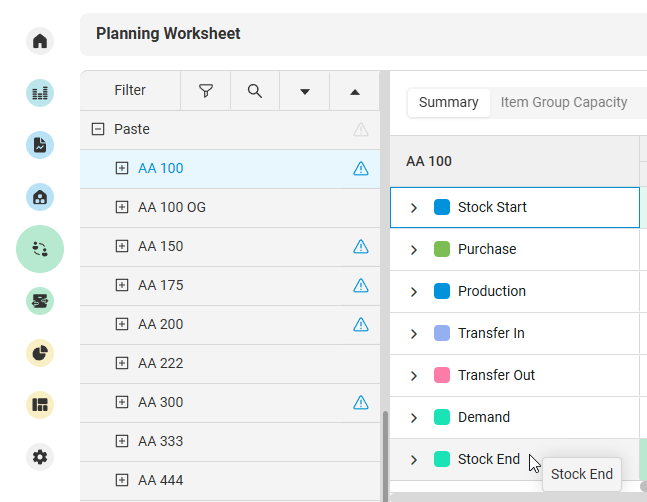Collapse the Paste group

[98, 129]
